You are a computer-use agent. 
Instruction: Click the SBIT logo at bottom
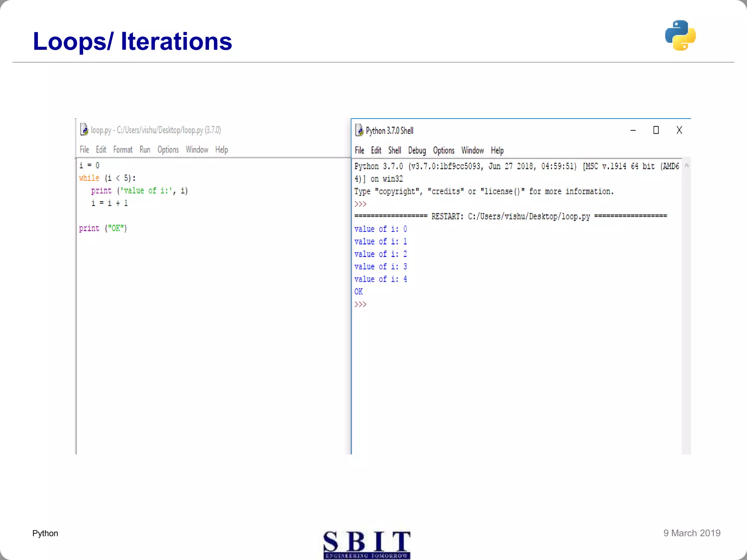[367, 544]
